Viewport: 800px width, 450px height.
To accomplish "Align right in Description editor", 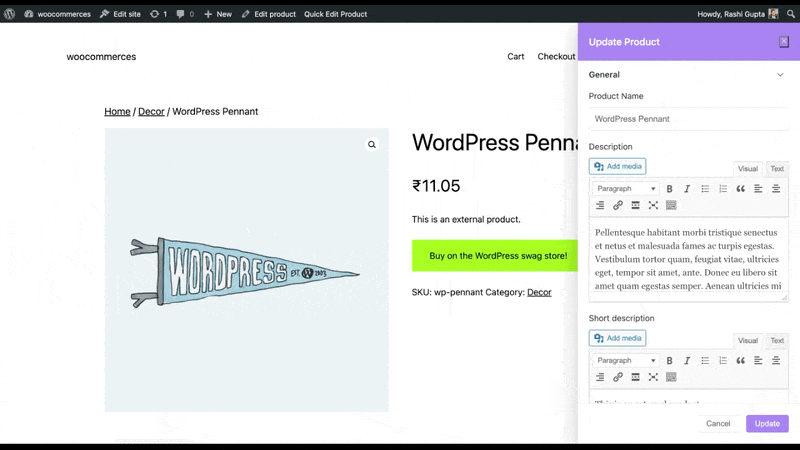I will [600, 205].
